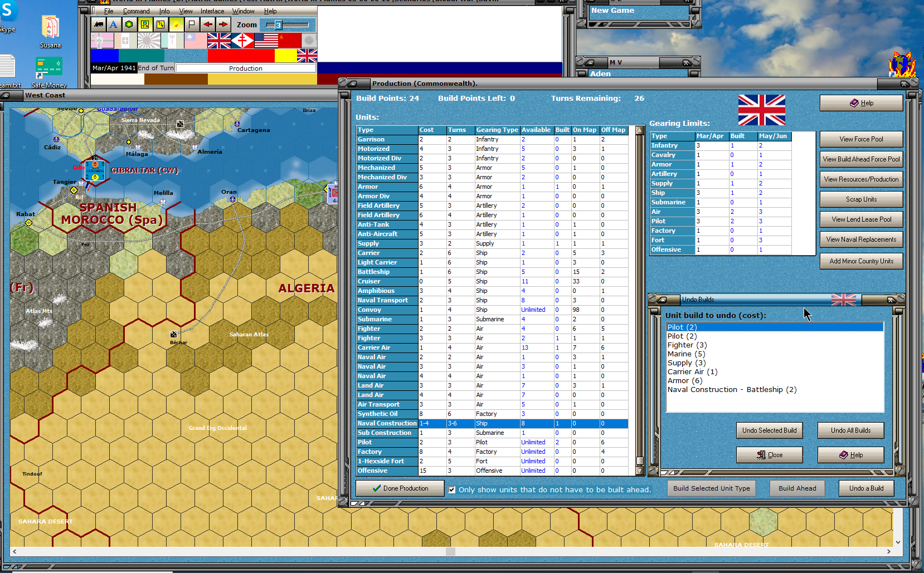Screen dimensions: 924x573
Task: Select the Japan rising sun flag
Action: 149,41
